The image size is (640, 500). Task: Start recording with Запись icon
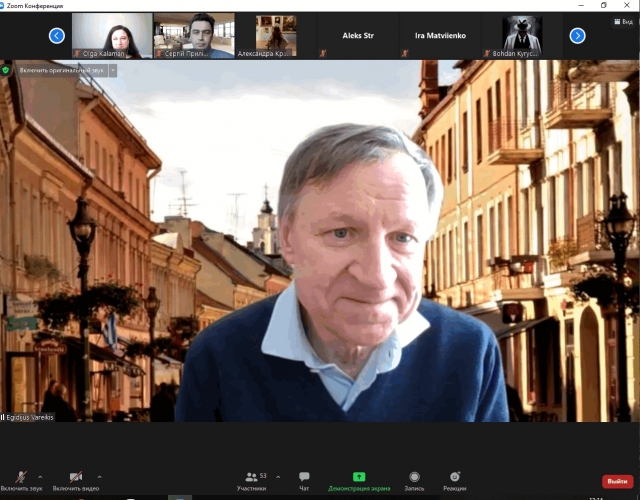pyautogui.click(x=414, y=478)
